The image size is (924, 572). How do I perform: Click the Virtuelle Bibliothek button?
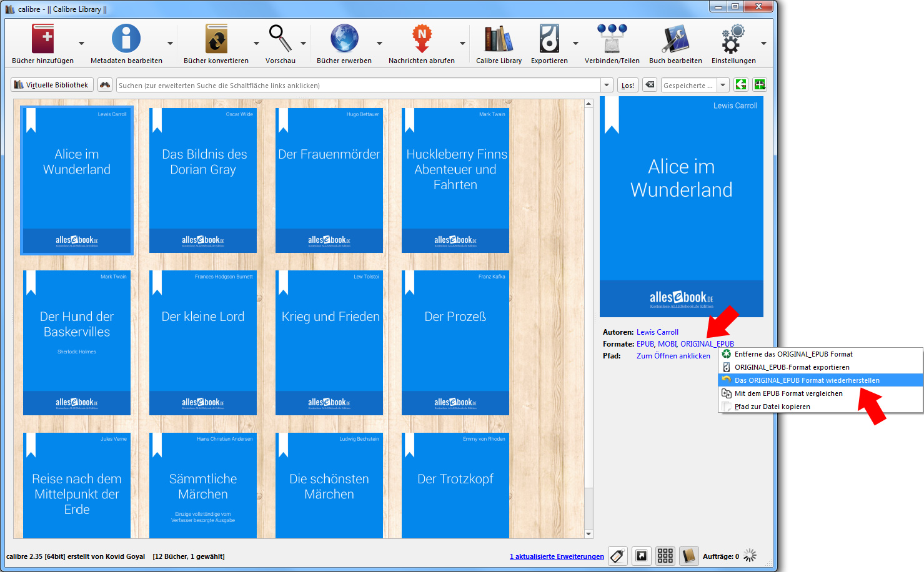[52, 85]
